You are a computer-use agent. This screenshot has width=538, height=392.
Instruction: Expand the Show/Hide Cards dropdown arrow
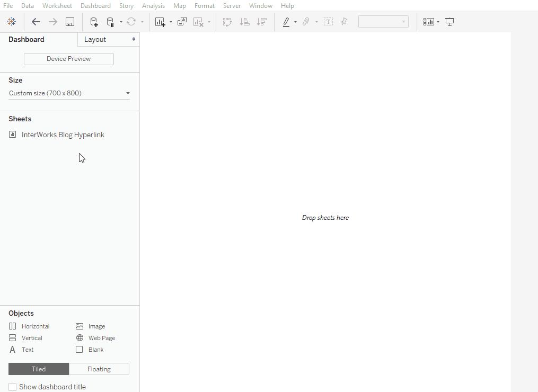[438, 22]
